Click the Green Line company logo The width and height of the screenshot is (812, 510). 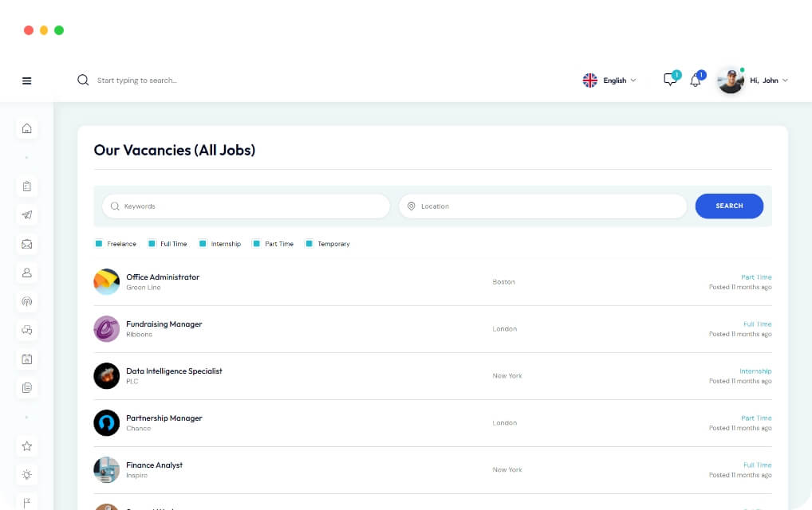click(107, 282)
